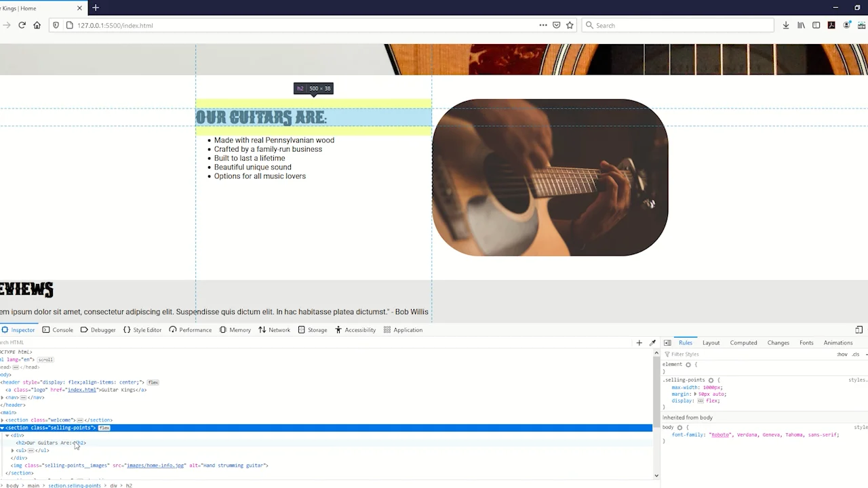Image resolution: width=868 pixels, height=488 pixels.
Task: Go to the browser home page
Action: (x=37, y=25)
